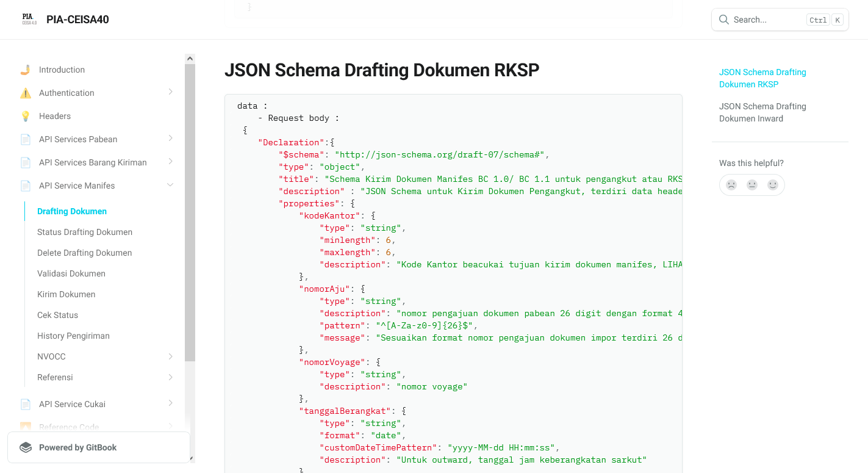
Task: Click the PIA-CEISA40 logo icon
Action: 29,20
